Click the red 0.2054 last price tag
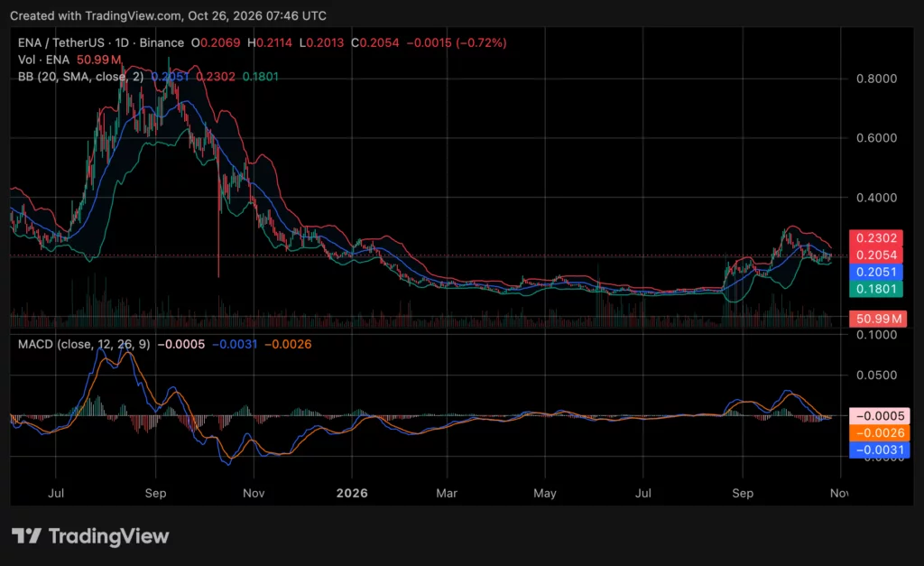This screenshot has height=566, width=924. click(x=875, y=255)
